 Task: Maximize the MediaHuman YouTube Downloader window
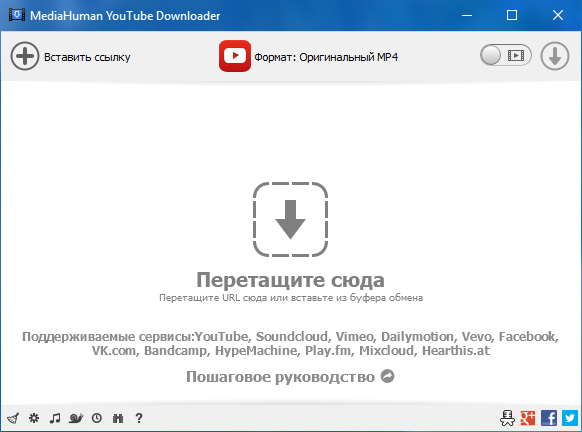click(x=512, y=15)
